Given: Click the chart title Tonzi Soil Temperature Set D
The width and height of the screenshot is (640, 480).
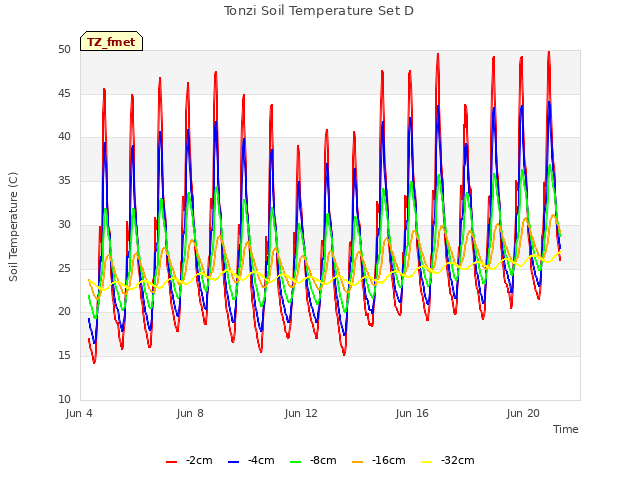Looking at the screenshot, I should coord(319,11).
